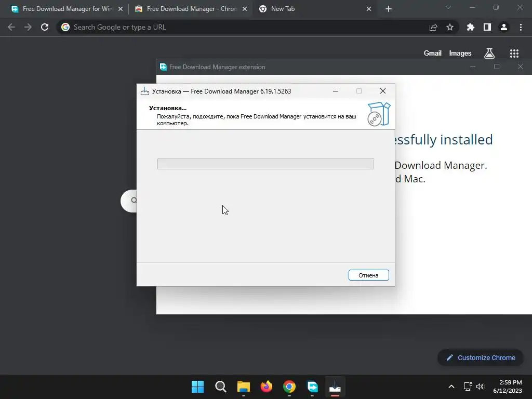Open network status tray icon
Viewport: 532px width, 399px height.
468,387
